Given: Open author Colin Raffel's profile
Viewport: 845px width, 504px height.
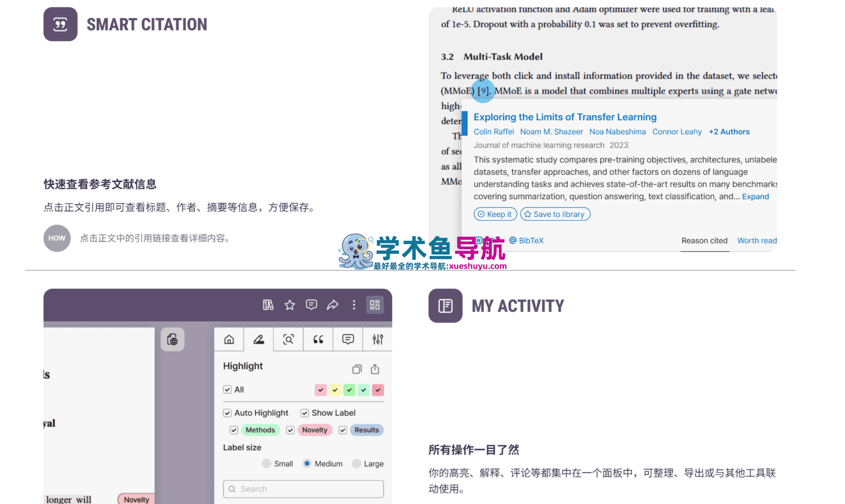Looking at the screenshot, I should tap(494, 132).
